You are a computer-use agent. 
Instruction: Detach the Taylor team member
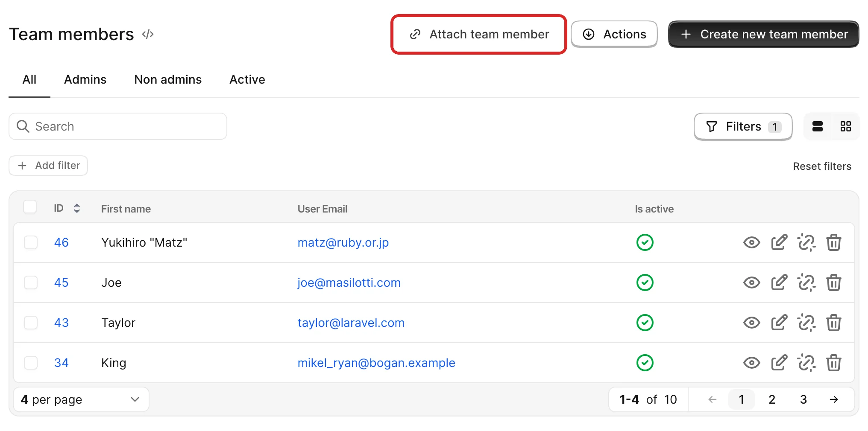coord(806,323)
